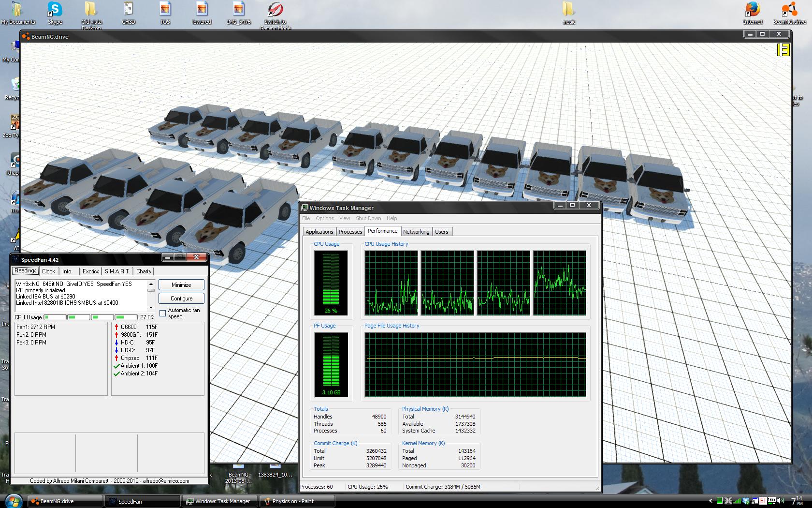The height and width of the screenshot is (508, 812).
Task: Switch to SpeedFan Charts tab
Action: pos(144,271)
